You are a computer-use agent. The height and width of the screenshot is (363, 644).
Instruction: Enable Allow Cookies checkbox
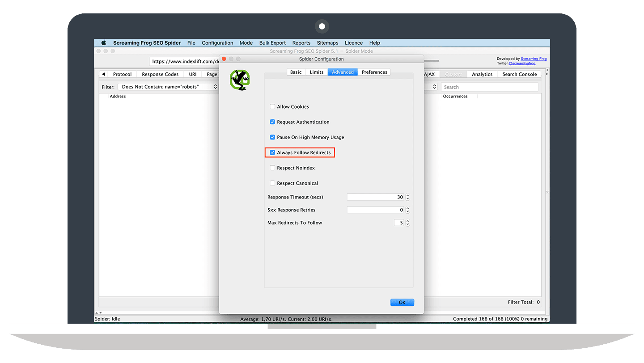(272, 107)
